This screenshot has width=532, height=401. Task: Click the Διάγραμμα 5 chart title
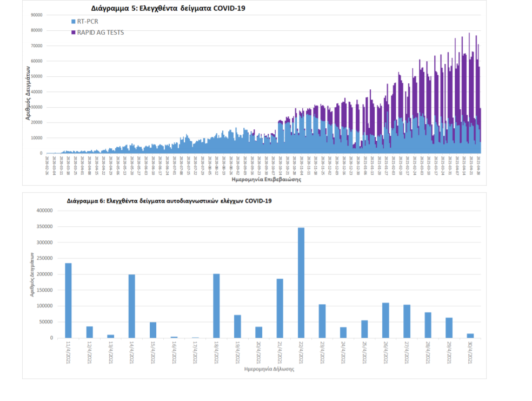163,9
